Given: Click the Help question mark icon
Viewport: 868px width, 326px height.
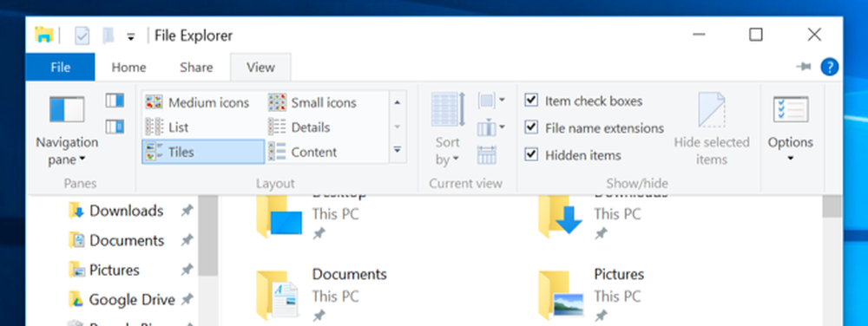Looking at the screenshot, I should 829,68.
